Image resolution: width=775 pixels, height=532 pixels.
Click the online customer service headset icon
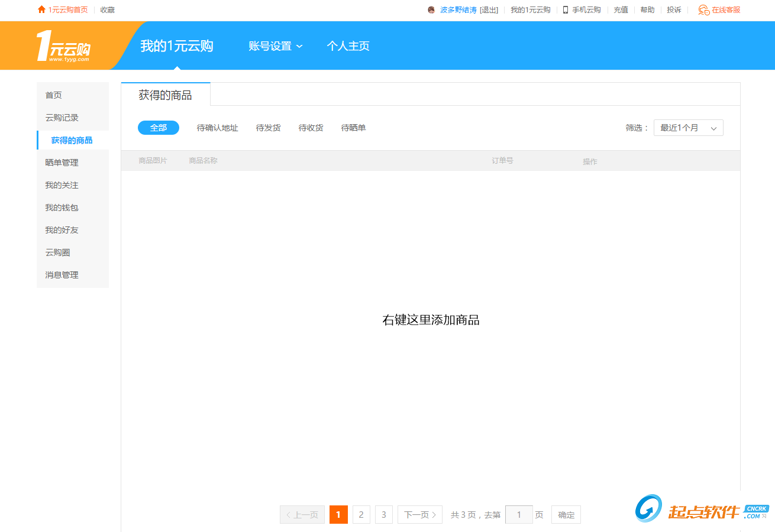click(x=703, y=9)
